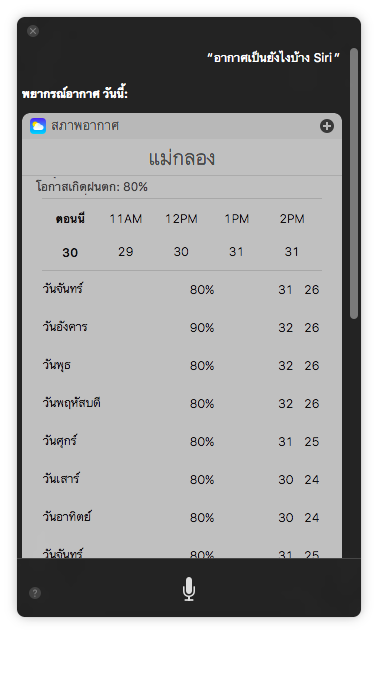Screen dimensions: 378x687
Task: Close the Siri window
Action: click(x=33, y=31)
